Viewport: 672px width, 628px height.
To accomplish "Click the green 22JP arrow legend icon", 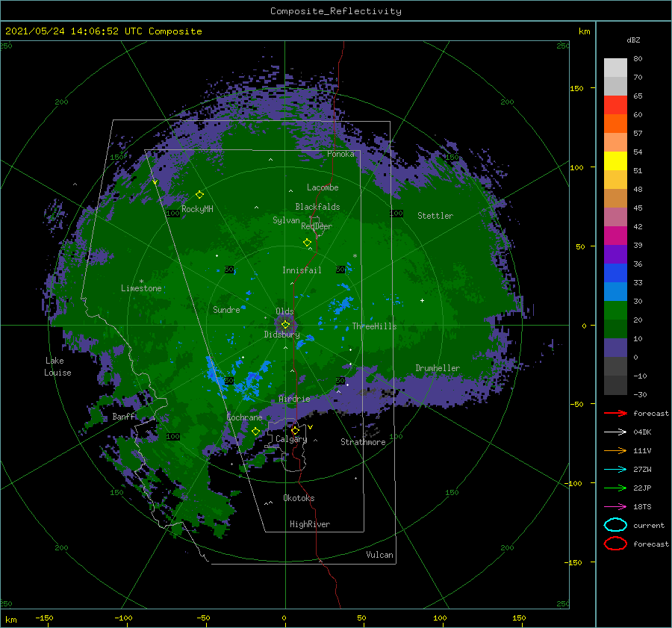I will click(615, 488).
